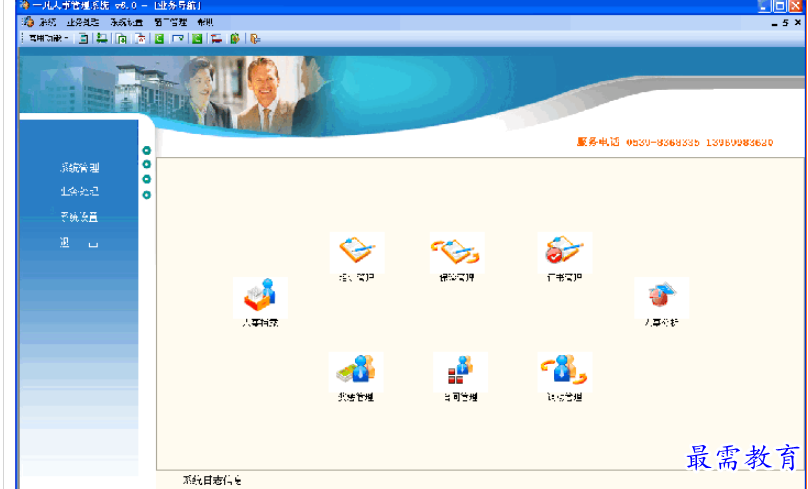Open the person with orange arrows icon

[x=564, y=372]
